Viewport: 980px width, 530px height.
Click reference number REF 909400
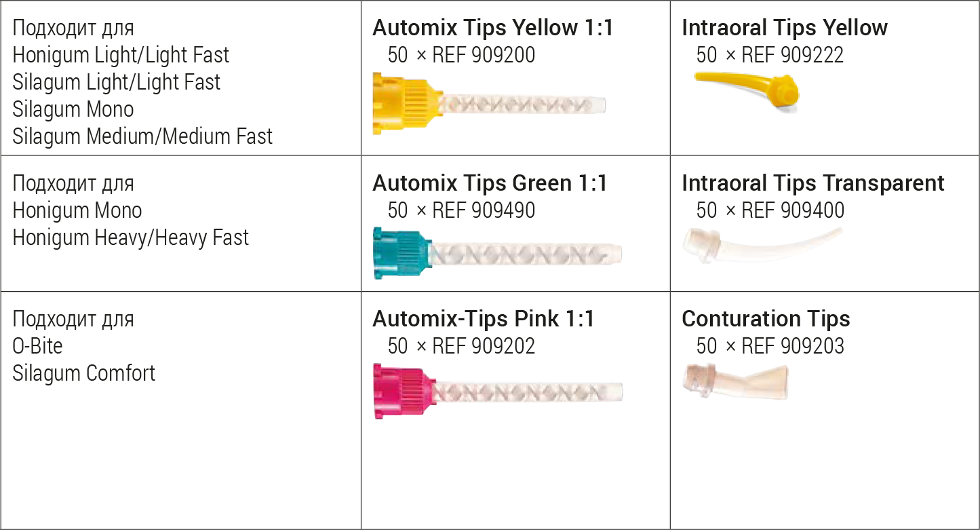(792, 210)
